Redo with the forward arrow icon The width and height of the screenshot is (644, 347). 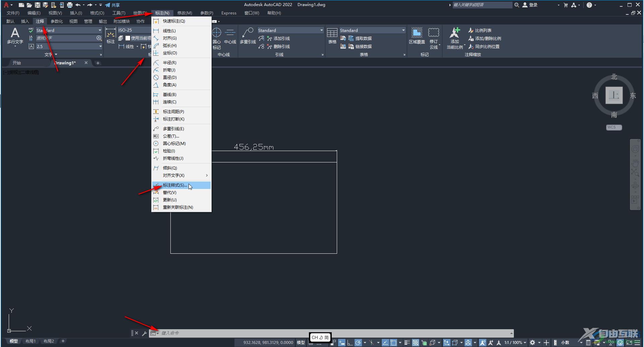tap(90, 5)
